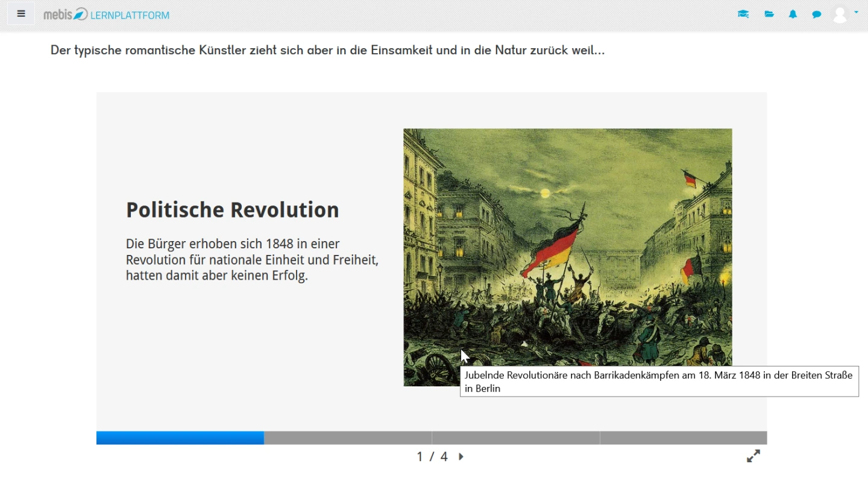Enter fullscreen mode for the presentation
Viewport: 868px width, 490px height.
[x=753, y=456]
